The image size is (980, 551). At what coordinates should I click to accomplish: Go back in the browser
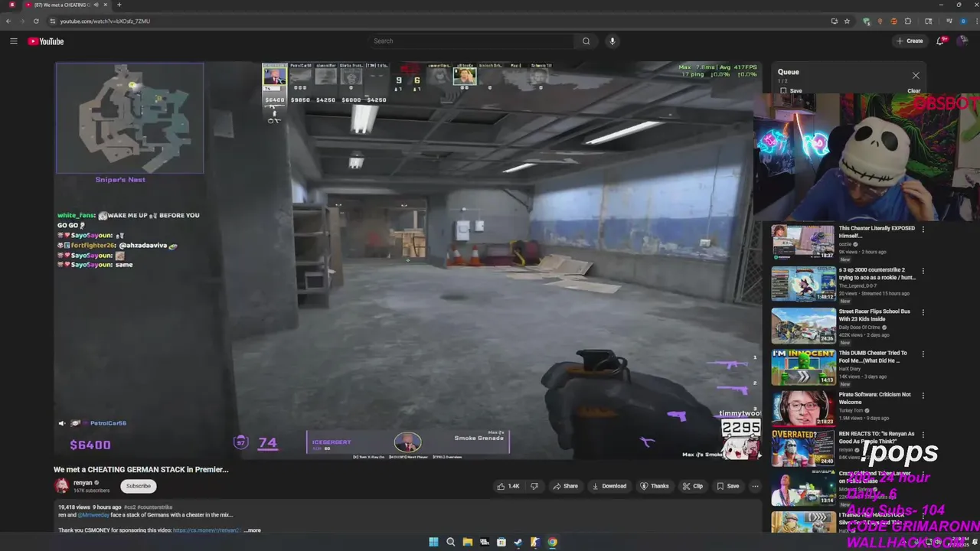8,21
